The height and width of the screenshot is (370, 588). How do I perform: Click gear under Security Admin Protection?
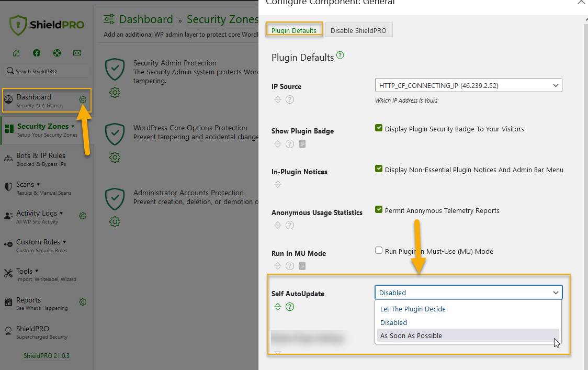115,92
